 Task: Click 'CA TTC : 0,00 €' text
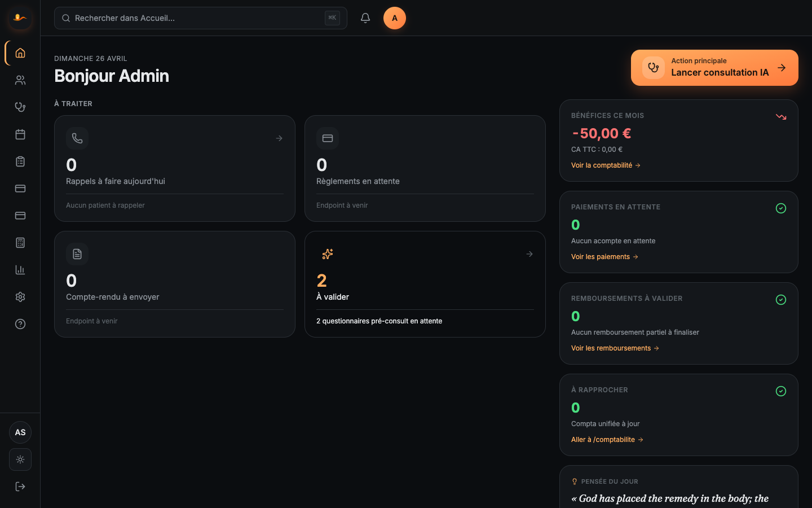pos(597,150)
